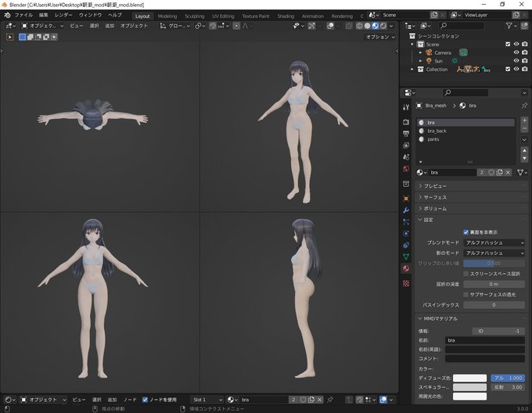Viewport: 532px width, 413px height.
Task: Toggle 'Use Nodes' checkbox in node editor
Action: pos(145,400)
